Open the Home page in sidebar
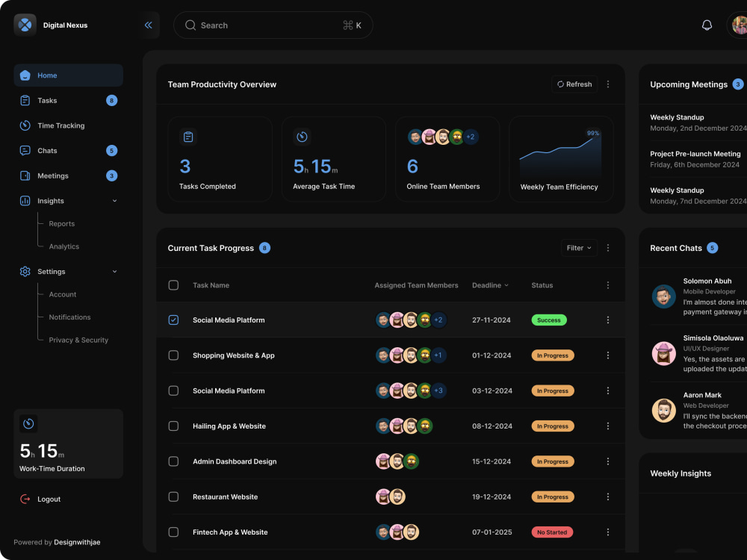Image resolution: width=747 pixels, height=560 pixels. (x=68, y=75)
